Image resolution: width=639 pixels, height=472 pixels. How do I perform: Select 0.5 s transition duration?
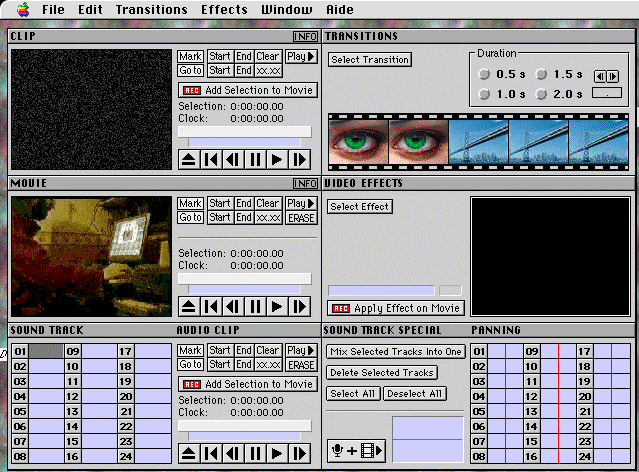click(484, 74)
